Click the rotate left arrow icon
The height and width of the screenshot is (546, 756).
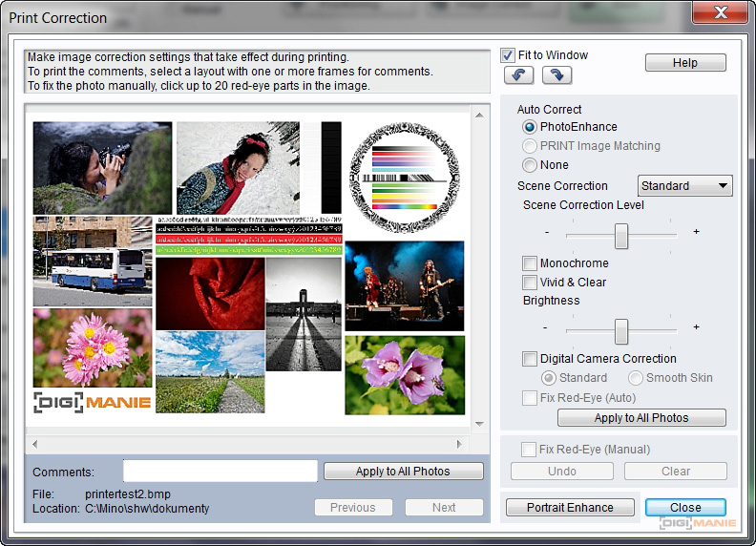point(518,75)
